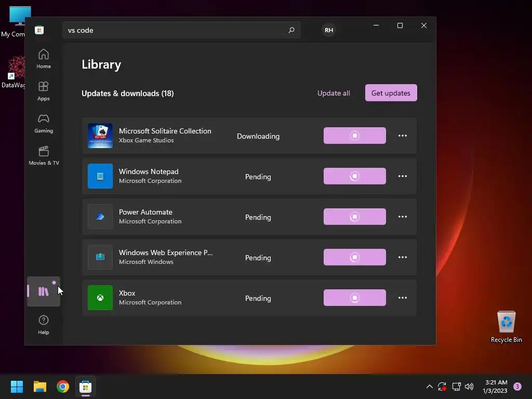532x399 pixels.
Task: Click the Get updates button
Action: coord(391,93)
